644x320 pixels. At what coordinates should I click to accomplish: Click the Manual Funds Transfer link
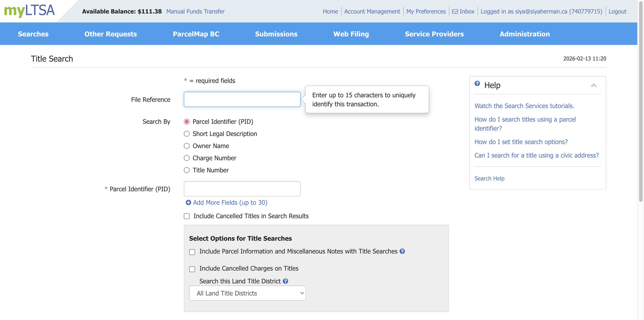[x=195, y=11]
